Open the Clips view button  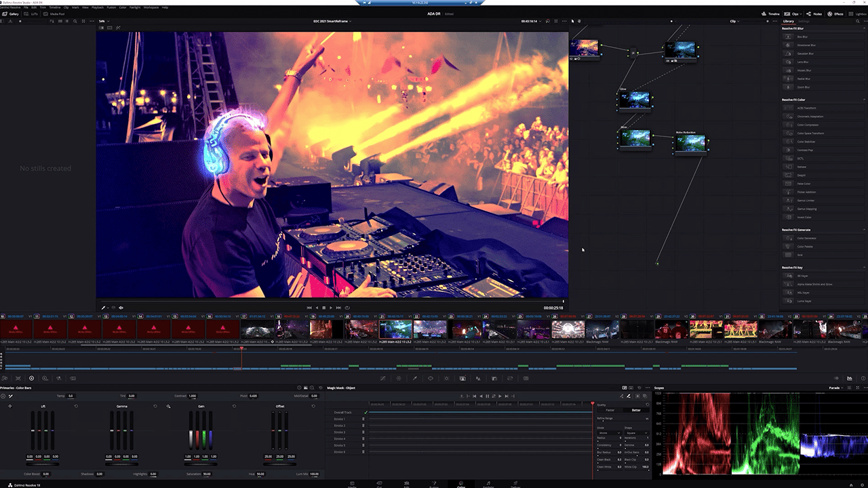793,14
